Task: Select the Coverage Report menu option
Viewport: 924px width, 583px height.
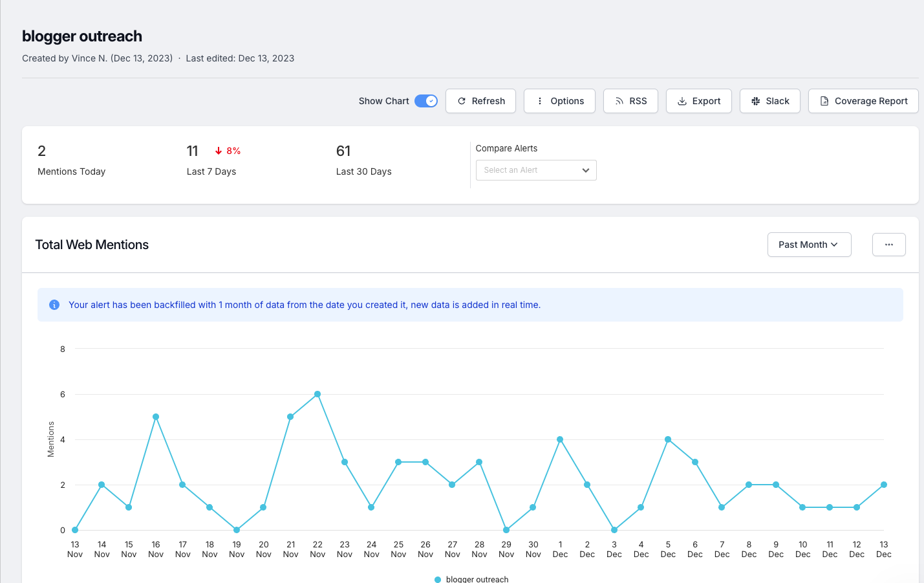Action: point(863,101)
